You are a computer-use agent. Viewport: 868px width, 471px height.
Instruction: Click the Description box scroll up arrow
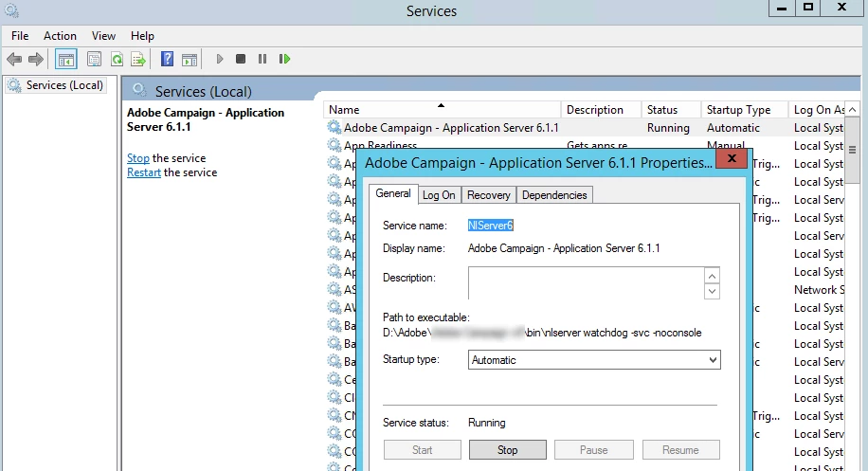(712, 276)
